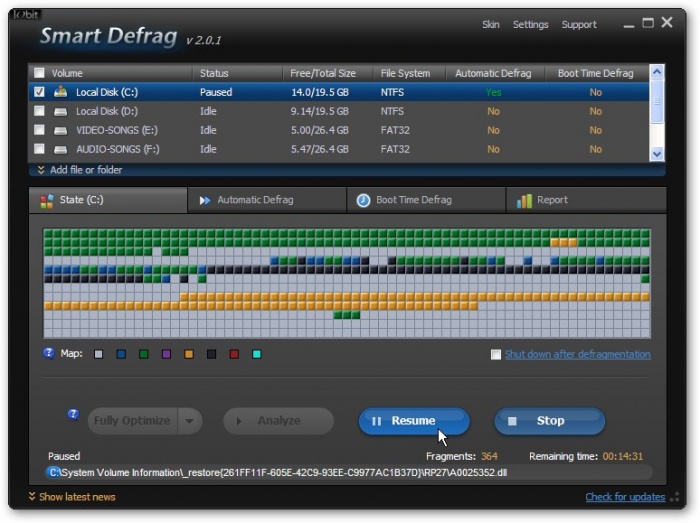Image resolution: width=700 pixels, height=523 pixels.
Task: Click the Local Disk (D:) drive icon
Action: click(x=60, y=112)
